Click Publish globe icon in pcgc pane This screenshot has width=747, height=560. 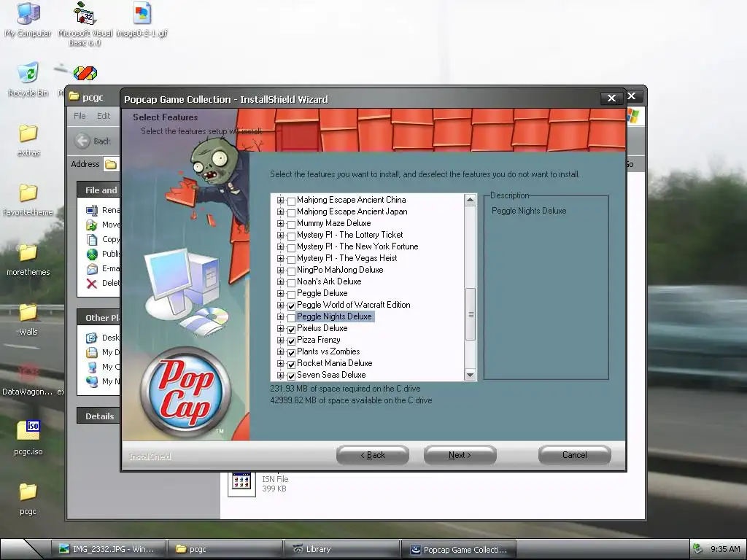tap(92, 254)
